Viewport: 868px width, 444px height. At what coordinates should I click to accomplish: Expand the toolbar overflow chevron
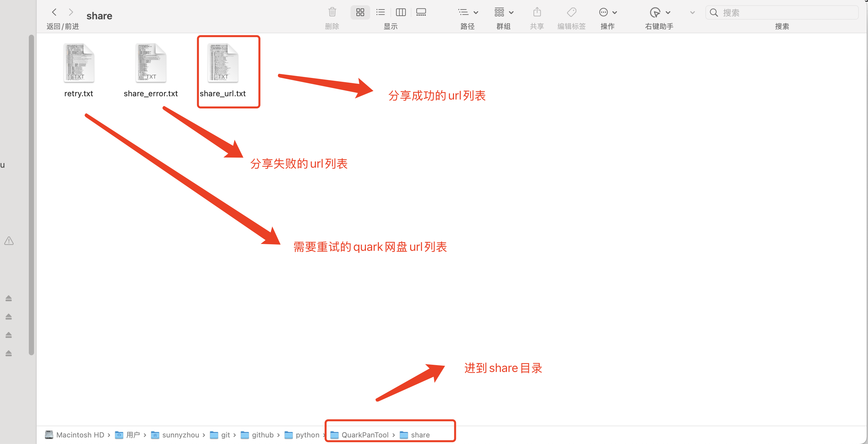click(692, 12)
